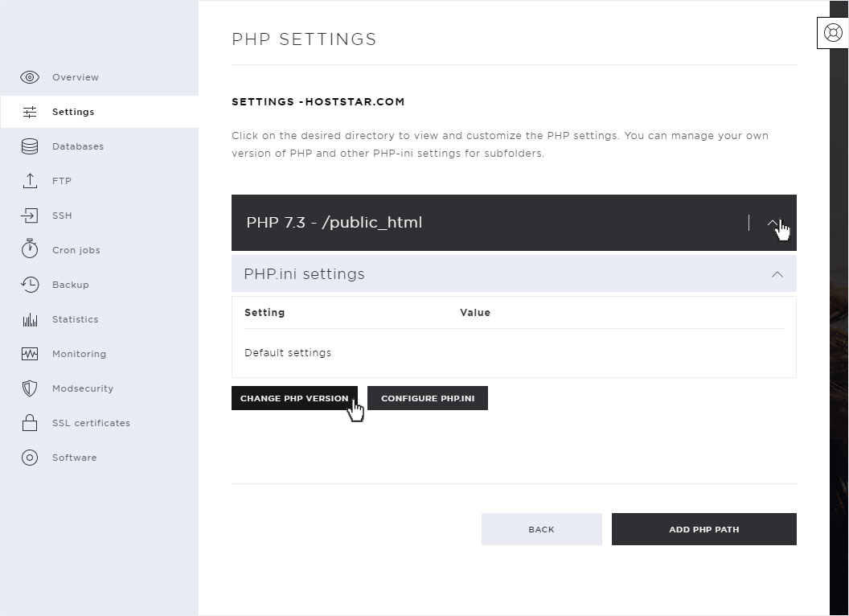Go to the Databases menu entry
Image resolution: width=849 pixels, height=616 pixels.
pos(78,146)
